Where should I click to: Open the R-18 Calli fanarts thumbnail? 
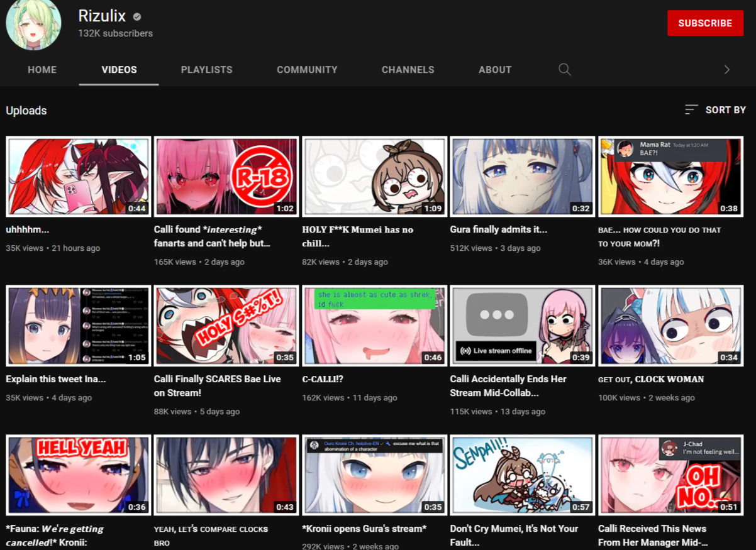226,176
